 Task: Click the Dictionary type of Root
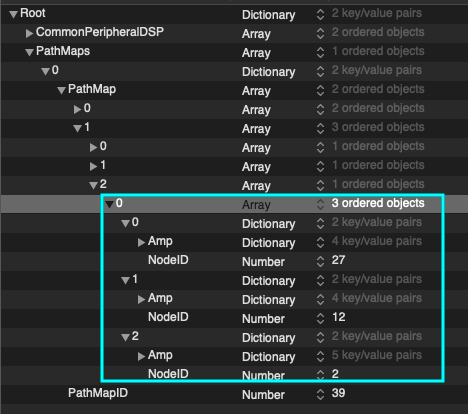[x=269, y=15]
